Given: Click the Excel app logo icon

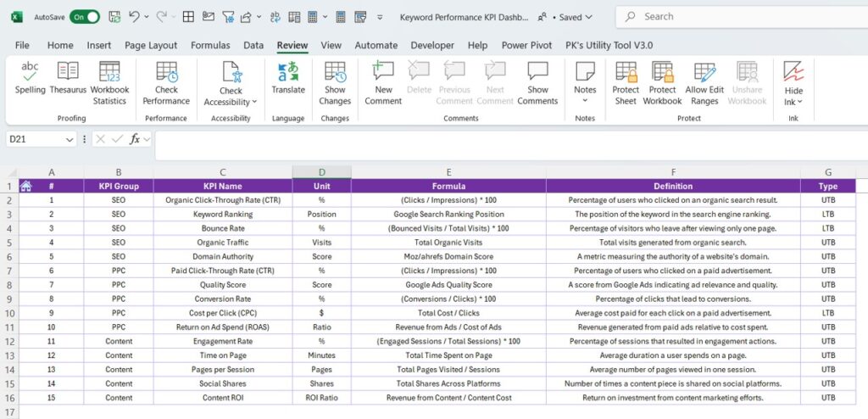Looking at the screenshot, I should 17,17.
